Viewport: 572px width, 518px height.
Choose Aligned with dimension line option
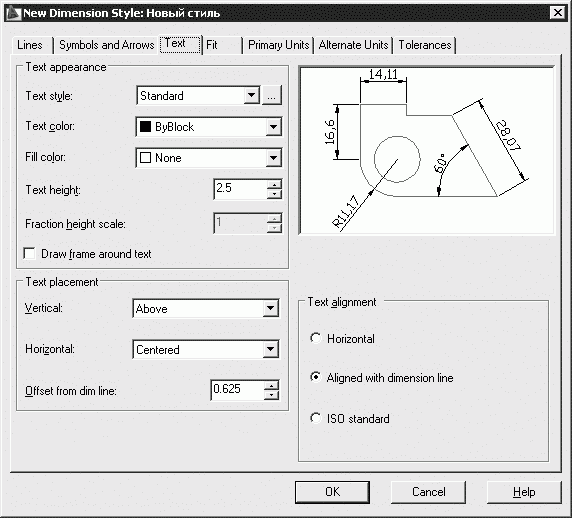pyautogui.click(x=316, y=377)
